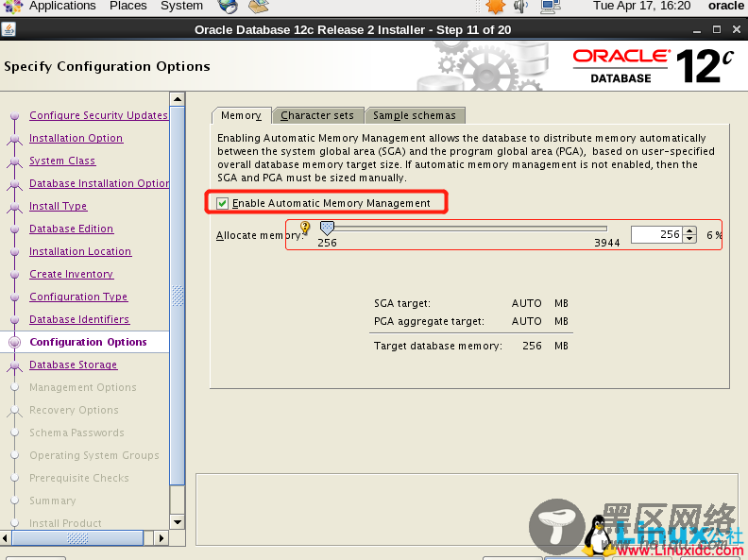The height and width of the screenshot is (560, 748).
Task: Click the step list scroll down arrow
Action: (x=177, y=522)
